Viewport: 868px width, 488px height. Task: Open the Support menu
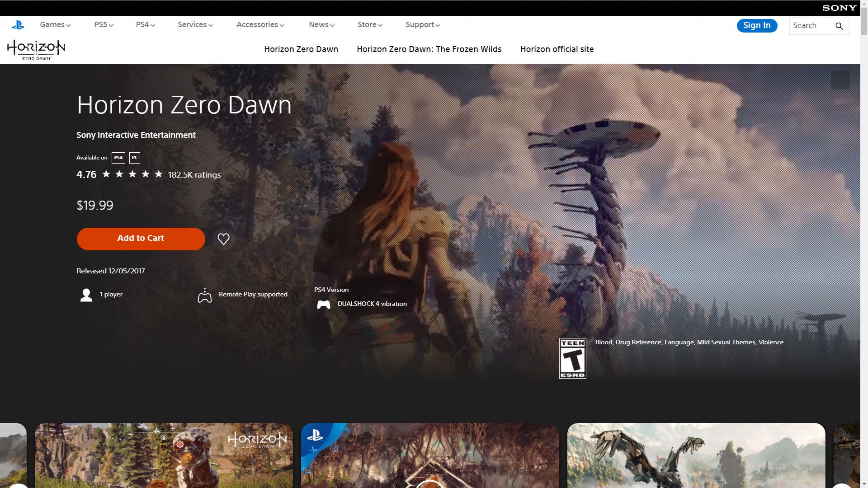422,25
